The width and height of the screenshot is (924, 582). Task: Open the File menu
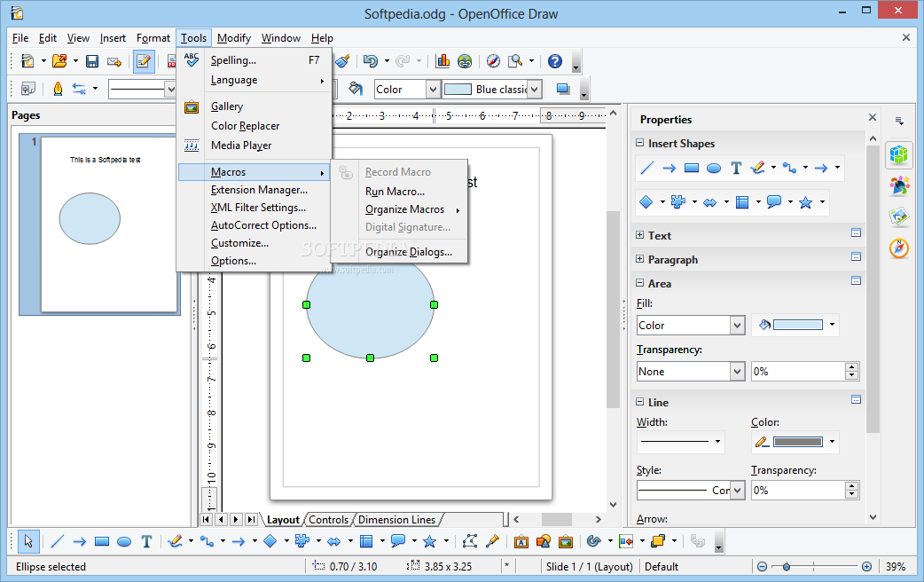click(x=20, y=38)
